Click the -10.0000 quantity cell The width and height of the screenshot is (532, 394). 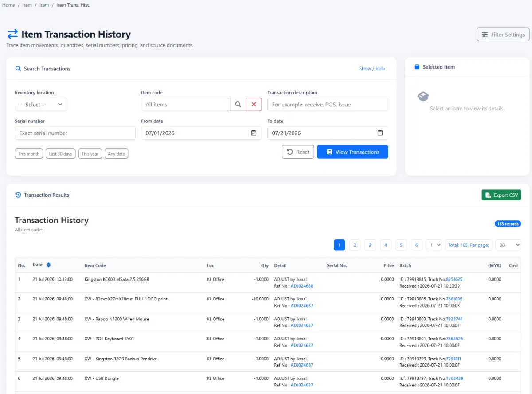[260, 299]
